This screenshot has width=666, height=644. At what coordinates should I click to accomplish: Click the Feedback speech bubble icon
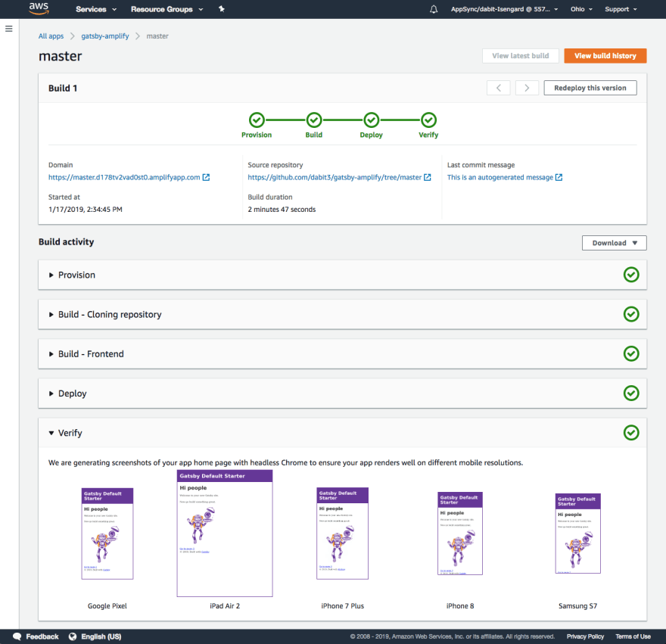(x=17, y=636)
